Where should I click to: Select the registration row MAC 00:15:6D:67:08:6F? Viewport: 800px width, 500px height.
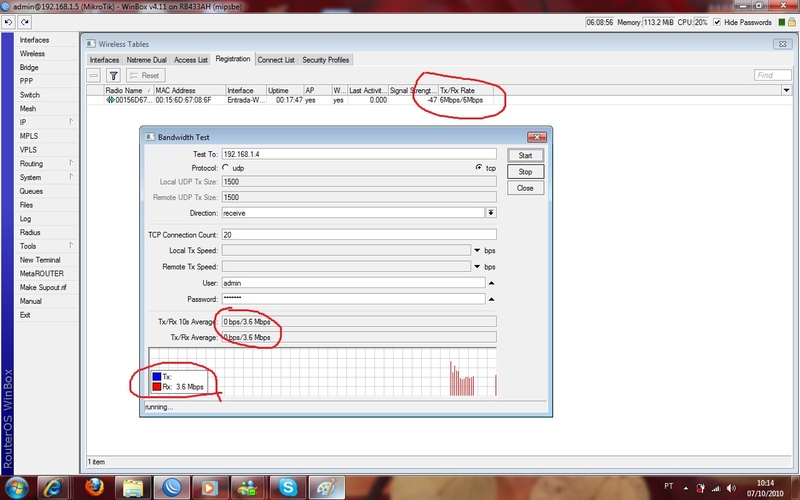290,100
